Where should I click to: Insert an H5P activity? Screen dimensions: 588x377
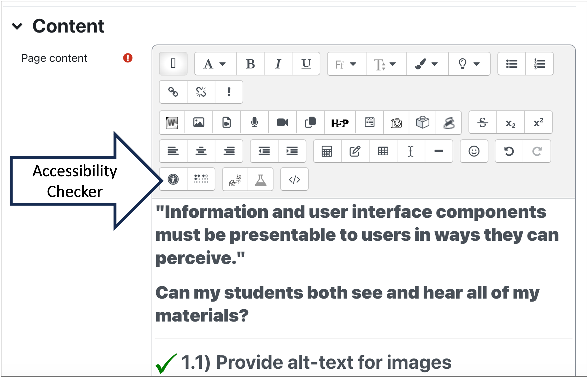[340, 123]
